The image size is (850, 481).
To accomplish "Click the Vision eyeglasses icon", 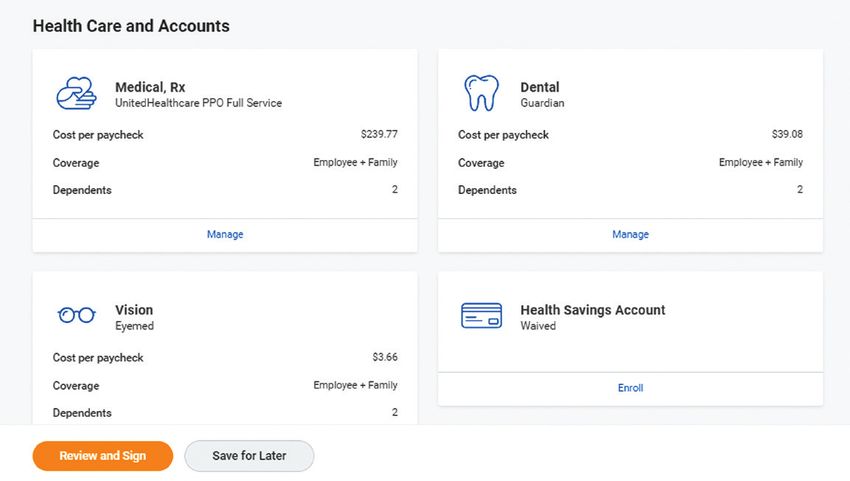I will click(x=76, y=315).
